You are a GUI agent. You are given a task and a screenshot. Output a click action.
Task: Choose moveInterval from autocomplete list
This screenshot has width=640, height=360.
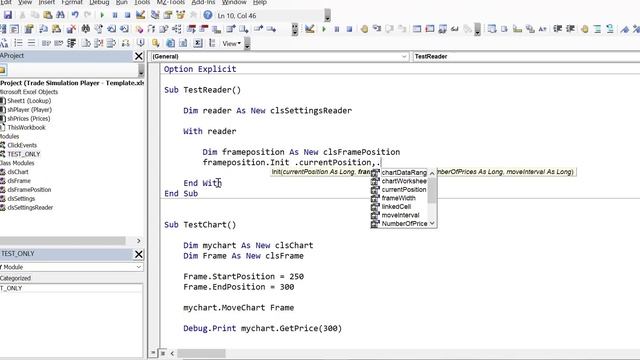[400, 216]
